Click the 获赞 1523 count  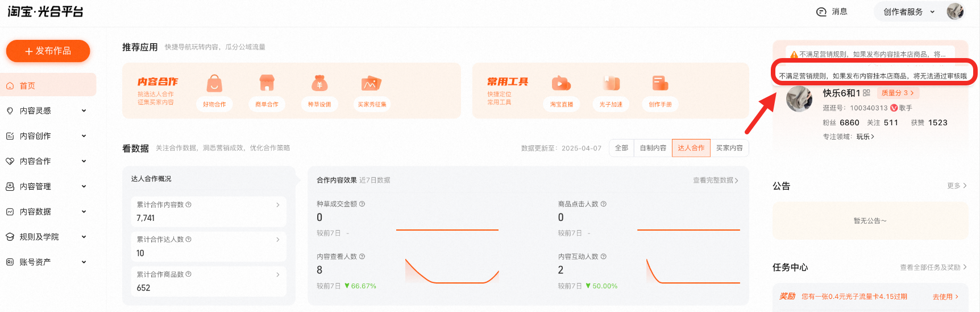point(929,122)
